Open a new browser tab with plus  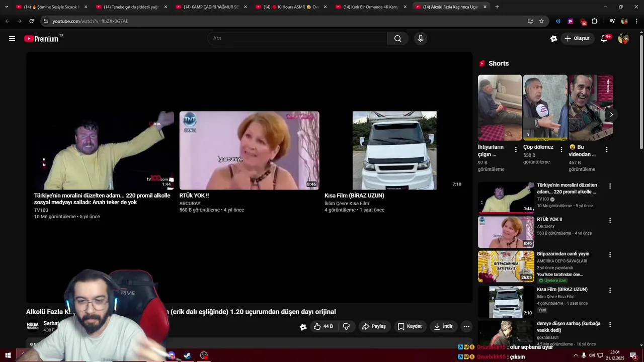click(x=497, y=7)
